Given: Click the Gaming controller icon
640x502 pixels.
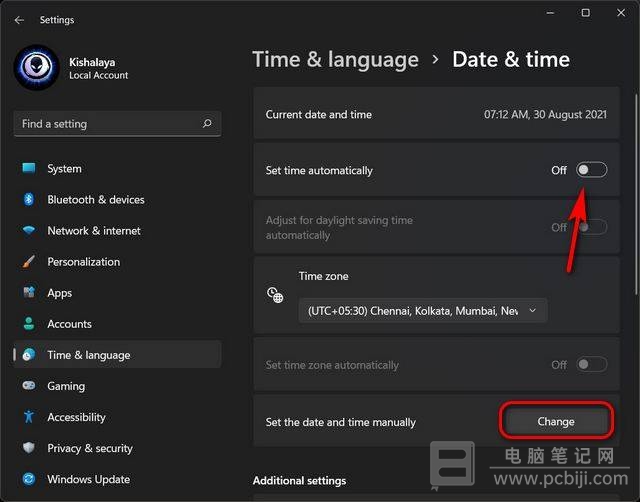Looking at the screenshot, I should 29,385.
